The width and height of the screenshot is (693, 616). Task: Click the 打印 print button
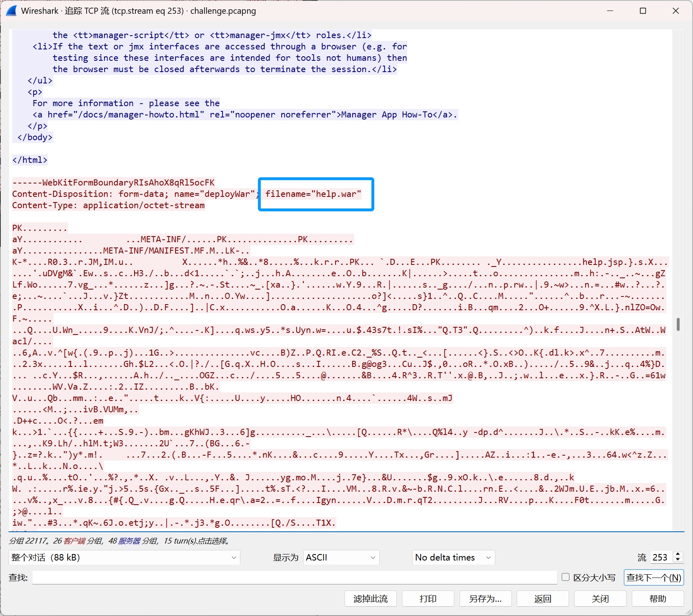pos(428,599)
